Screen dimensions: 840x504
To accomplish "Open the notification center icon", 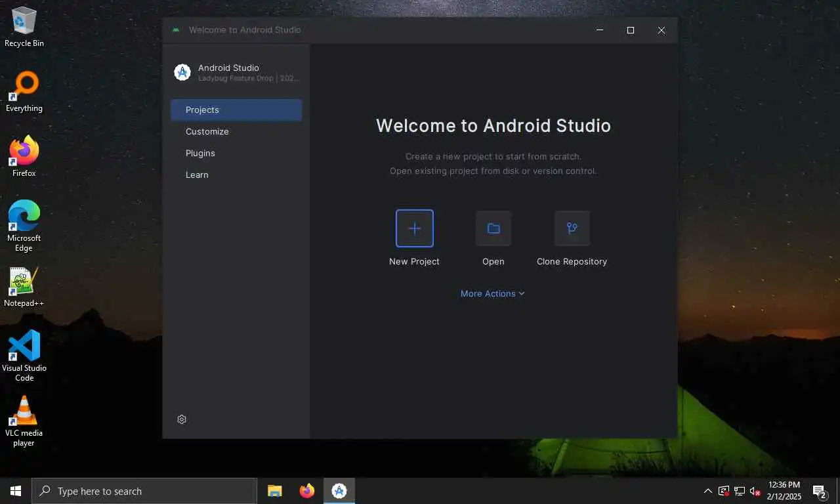I will click(x=819, y=491).
